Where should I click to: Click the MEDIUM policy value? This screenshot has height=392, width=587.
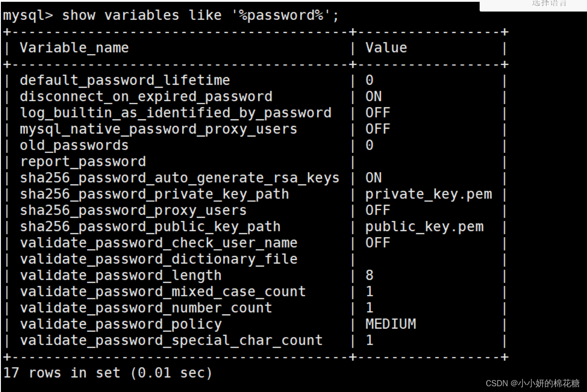point(390,324)
